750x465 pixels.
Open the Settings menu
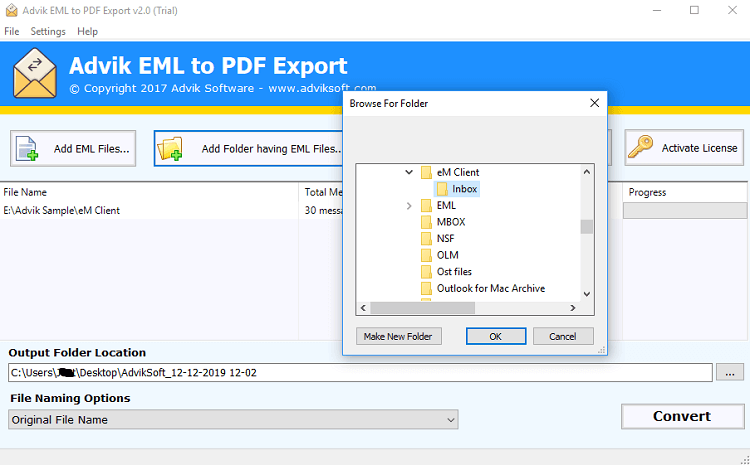(x=48, y=32)
